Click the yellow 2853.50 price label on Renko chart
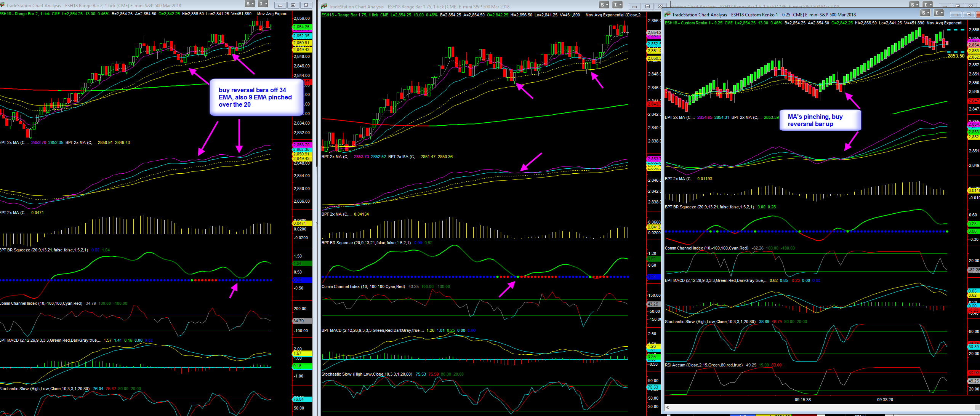This screenshot has width=980, height=416. tap(956, 56)
